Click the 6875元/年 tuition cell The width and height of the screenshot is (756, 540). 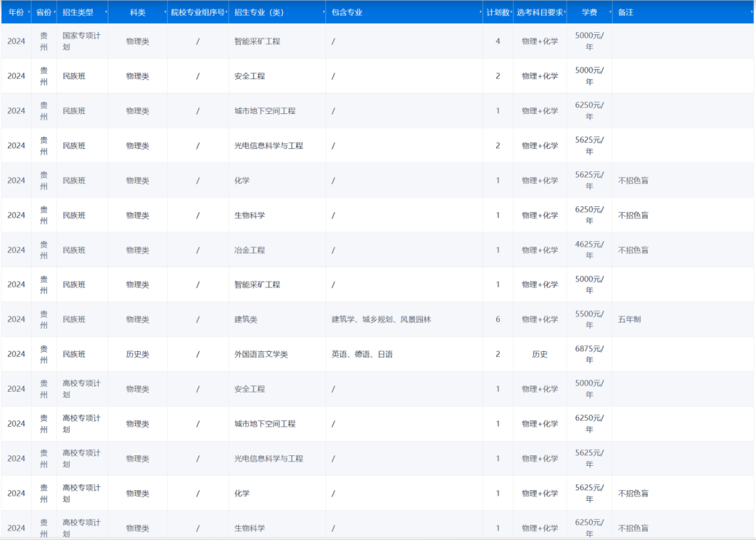tap(589, 354)
